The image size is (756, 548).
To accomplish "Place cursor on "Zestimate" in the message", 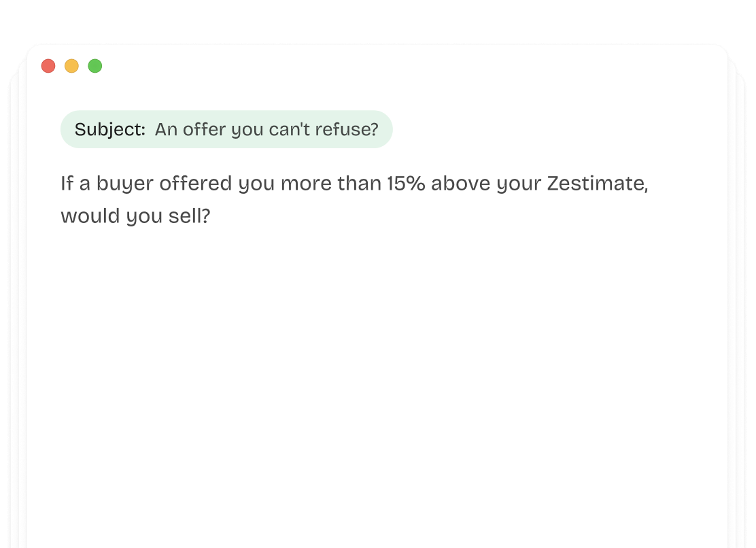I will (597, 184).
